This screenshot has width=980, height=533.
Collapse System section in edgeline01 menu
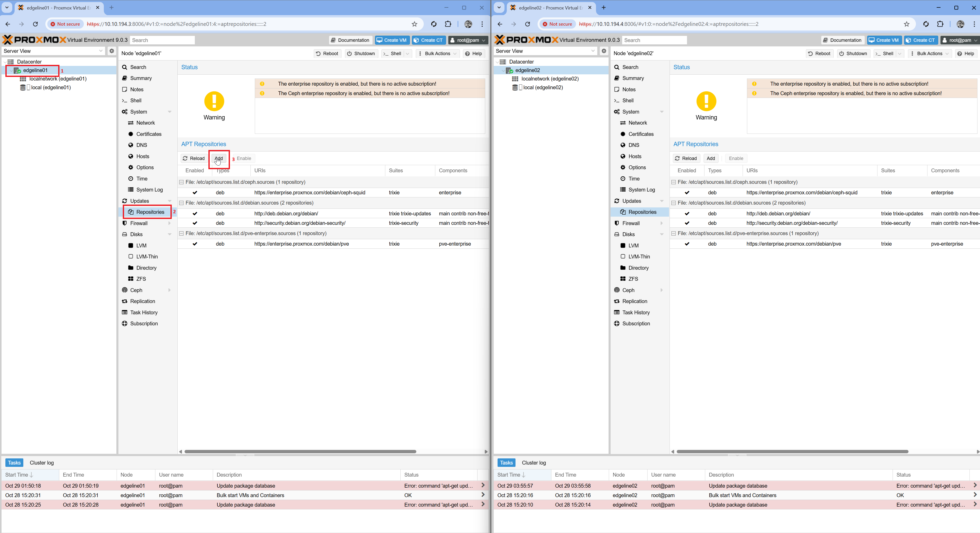coord(170,112)
